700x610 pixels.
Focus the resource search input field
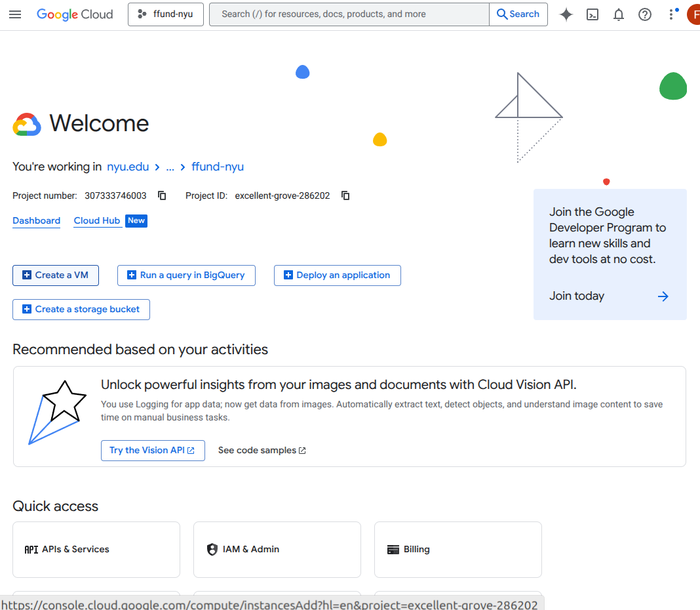(349, 14)
